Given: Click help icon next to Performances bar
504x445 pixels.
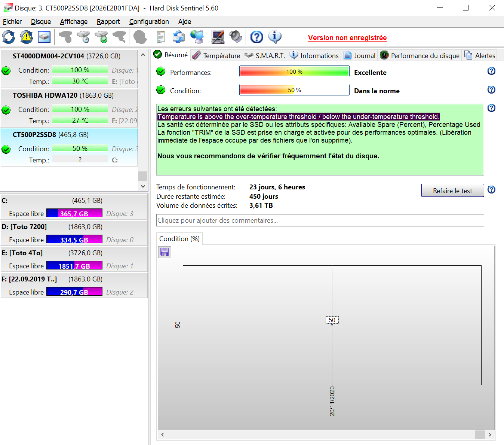Looking at the screenshot, I should click(x=491, y=71).
